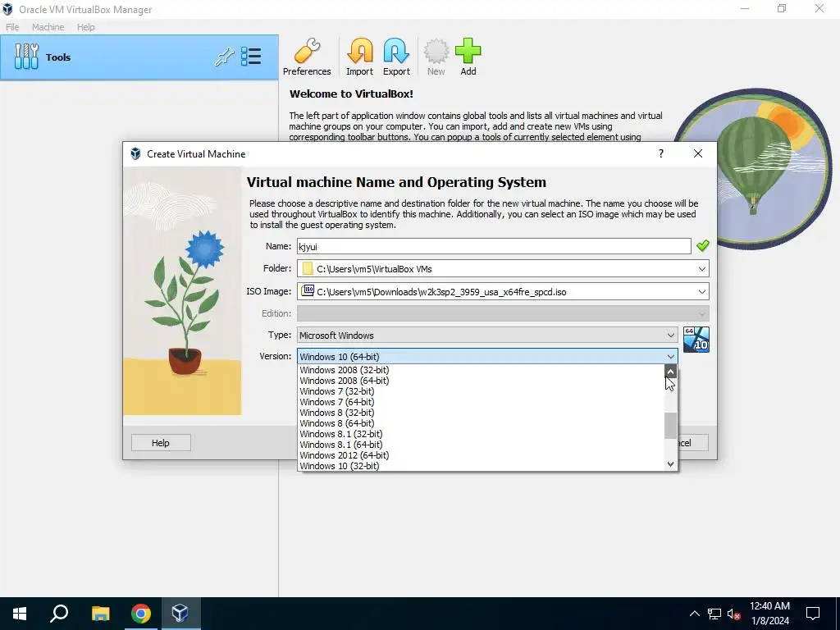The height and width of the screenshot is (630, 840).
Task: Click the partially hidden Cancel button
Action: (x=693, y=443)
